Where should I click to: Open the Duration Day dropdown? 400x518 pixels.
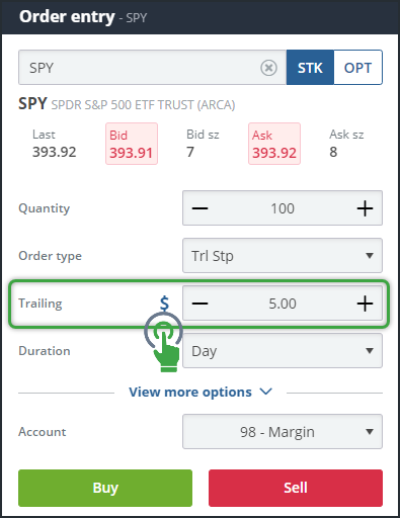(x=282, y=351)
